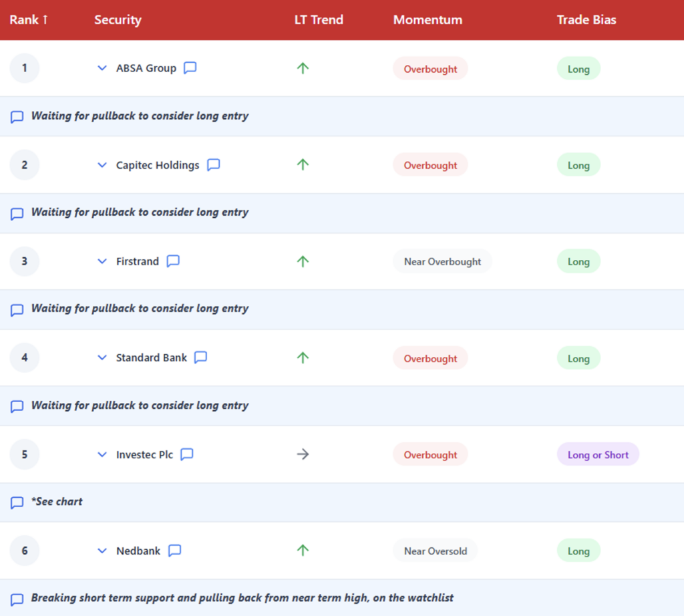Image resolution: width=684 pixels, height=616 pixels.
Task: Select the Near Overbought badge for Firstrand
Action: (442, 262)
